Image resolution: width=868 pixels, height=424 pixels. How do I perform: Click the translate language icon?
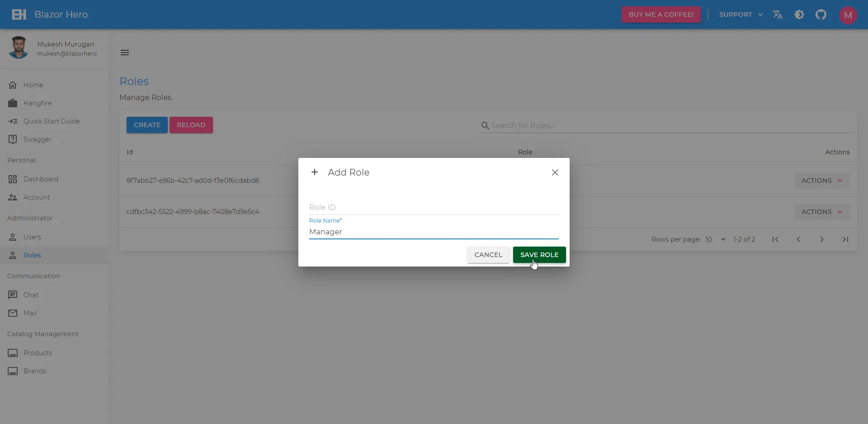coord(778,14)
